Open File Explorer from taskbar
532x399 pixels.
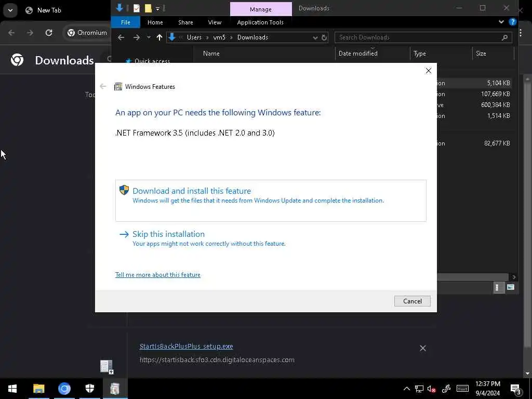pyautogui.click(x=38, y=389)
